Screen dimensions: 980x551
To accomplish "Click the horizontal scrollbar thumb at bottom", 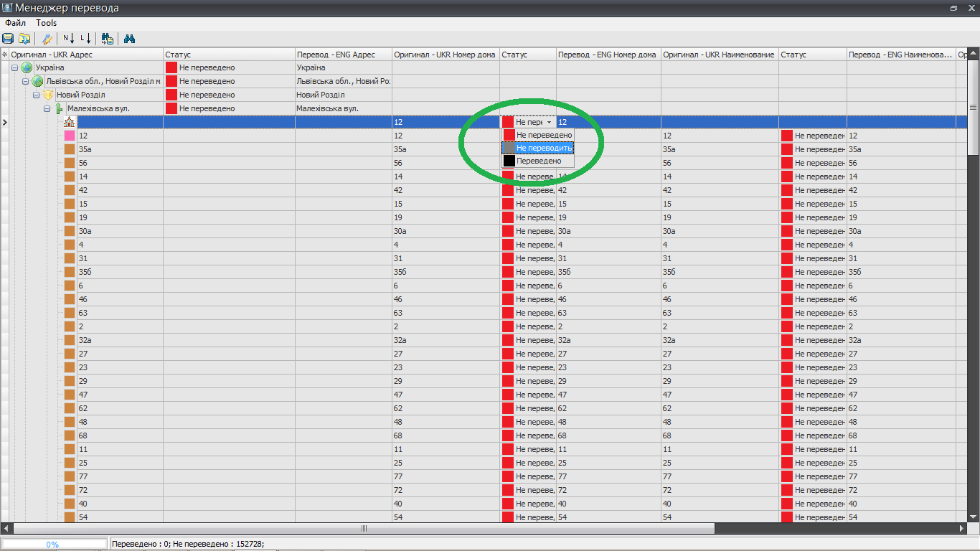I will tap(366, 528).
